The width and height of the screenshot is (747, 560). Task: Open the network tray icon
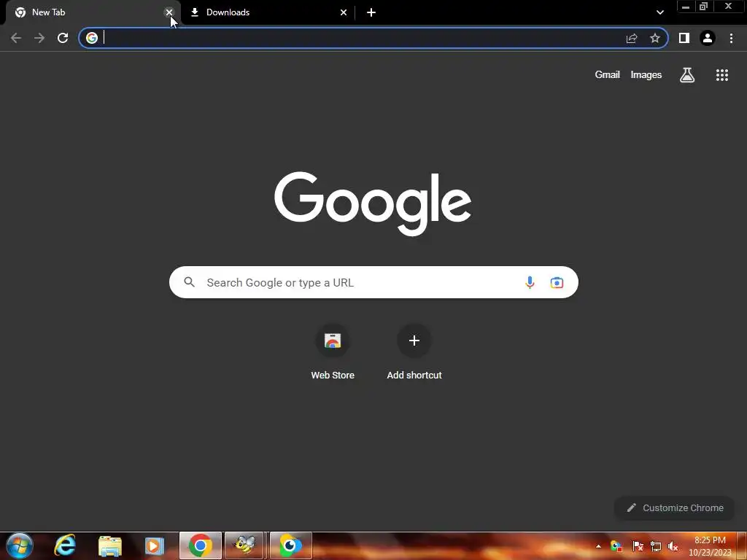[x=656, y=546]
